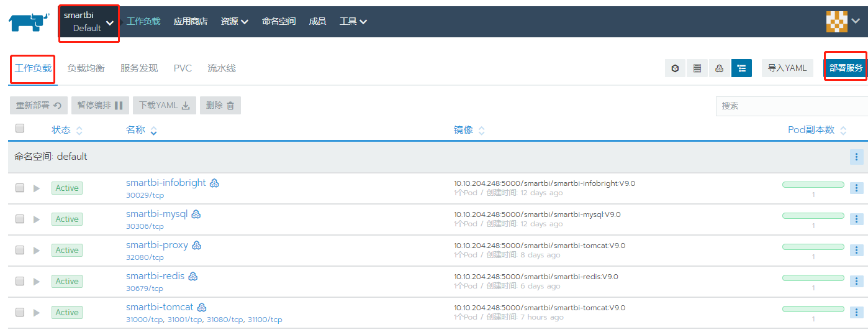Sort by 镜像 column arrows
868x332 pixels.
[481, 131]
